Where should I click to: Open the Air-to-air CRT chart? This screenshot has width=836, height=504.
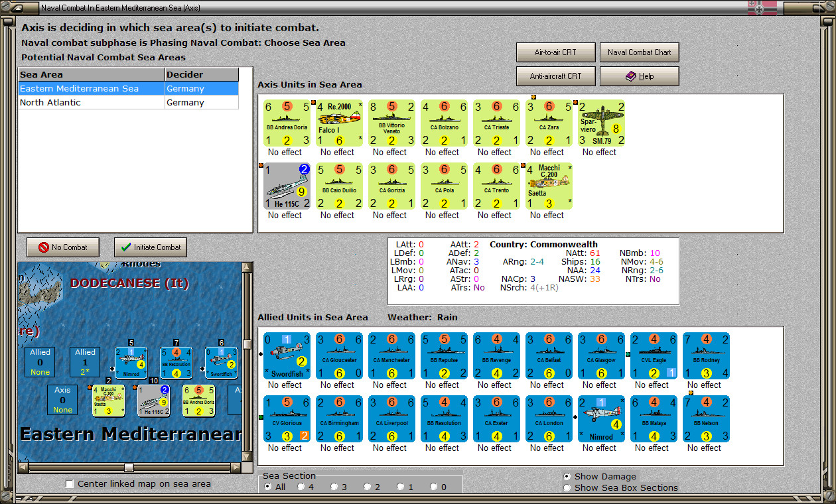[x=556, y=52]
